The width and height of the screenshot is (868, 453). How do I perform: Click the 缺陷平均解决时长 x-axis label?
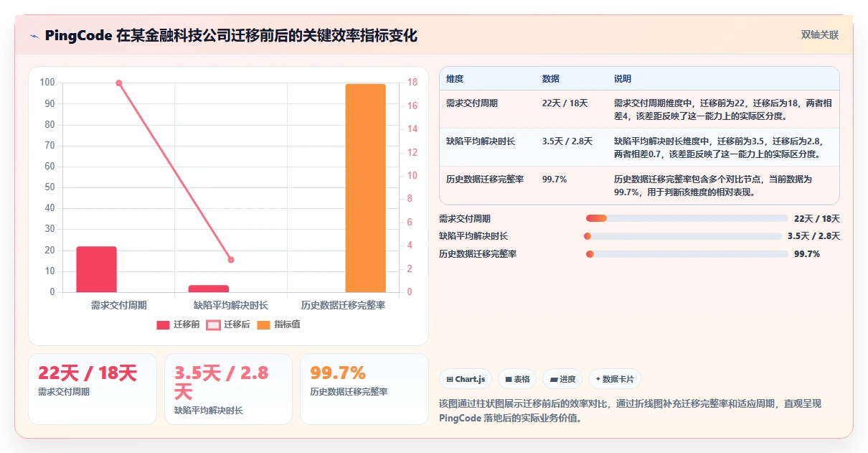[231, 305]
